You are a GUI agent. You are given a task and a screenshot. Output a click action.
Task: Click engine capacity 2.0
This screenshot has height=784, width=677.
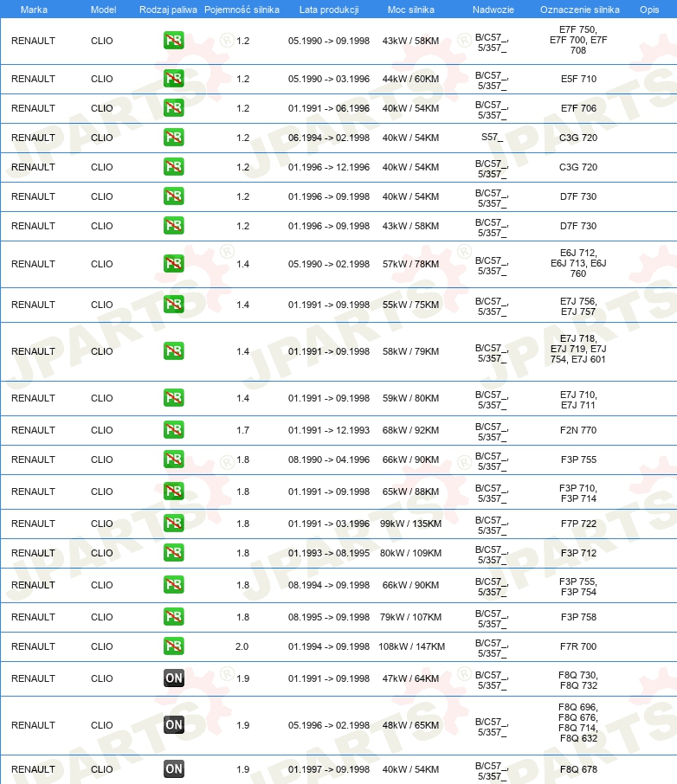tap(242, 646)
